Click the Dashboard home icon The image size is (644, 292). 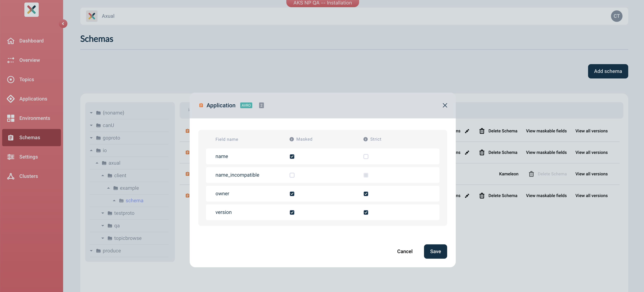(11, 41)
